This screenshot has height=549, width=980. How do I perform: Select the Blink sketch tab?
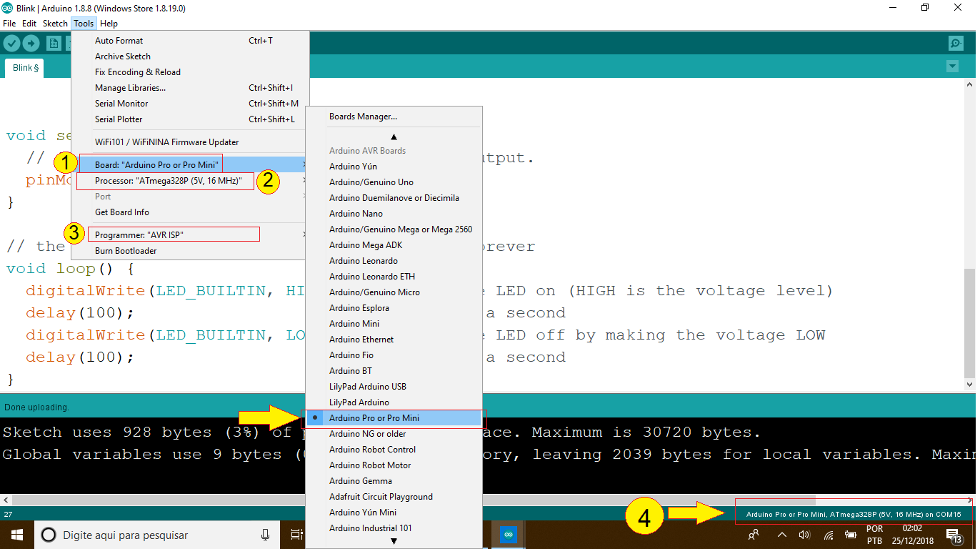(25, 68)
